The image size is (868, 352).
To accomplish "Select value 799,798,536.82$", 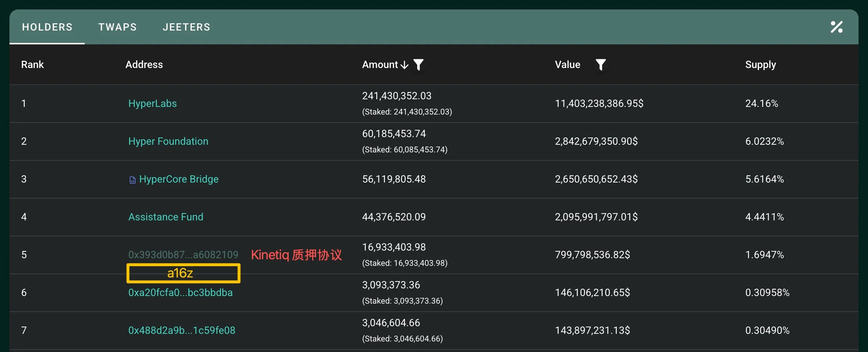I will pyautogui.click(x=592, y=255).
